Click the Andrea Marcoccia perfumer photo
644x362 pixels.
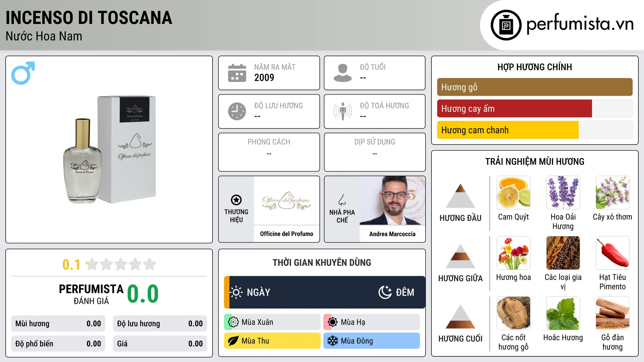pyautogui.click(x=392, y=200)
